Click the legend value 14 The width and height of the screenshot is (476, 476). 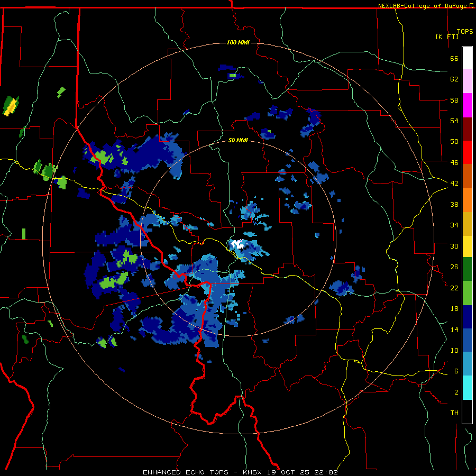tap(454, 329)
